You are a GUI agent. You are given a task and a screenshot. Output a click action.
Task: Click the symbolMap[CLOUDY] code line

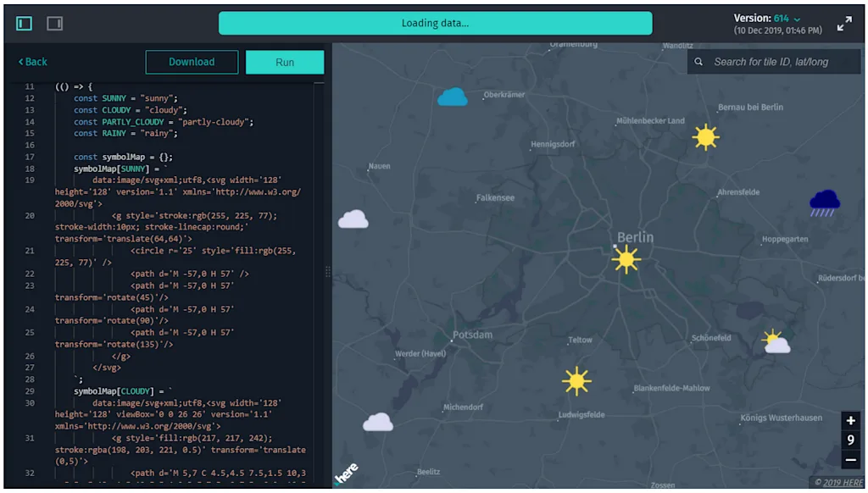[x=123, y=391]
